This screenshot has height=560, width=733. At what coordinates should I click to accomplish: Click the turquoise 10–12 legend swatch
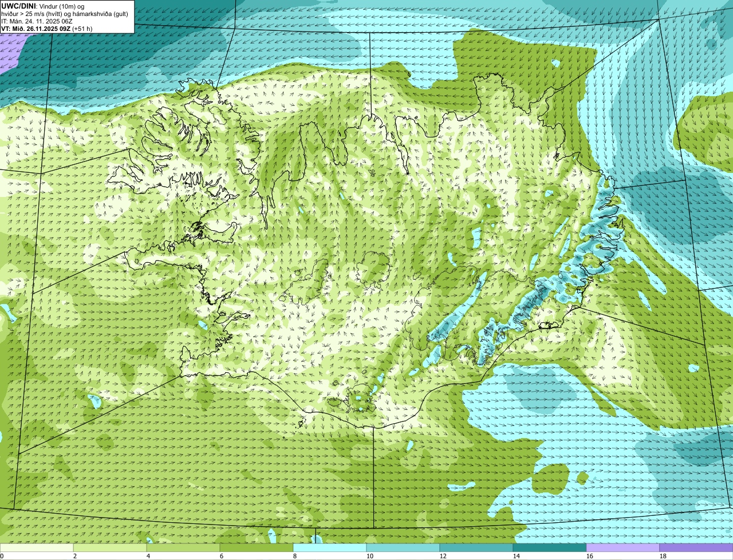(403, 547)
